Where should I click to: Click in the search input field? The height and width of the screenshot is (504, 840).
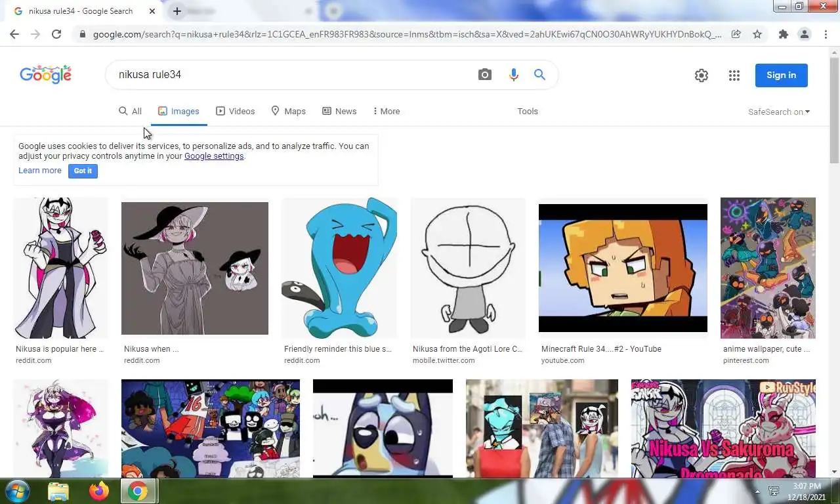tap(292, 75)
